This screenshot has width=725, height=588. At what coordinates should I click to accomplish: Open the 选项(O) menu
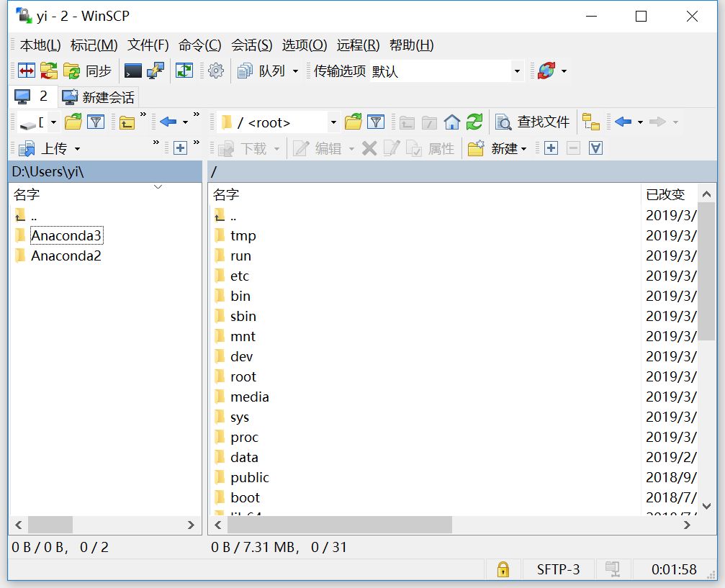pyautogui.click(x=305, y=45)
